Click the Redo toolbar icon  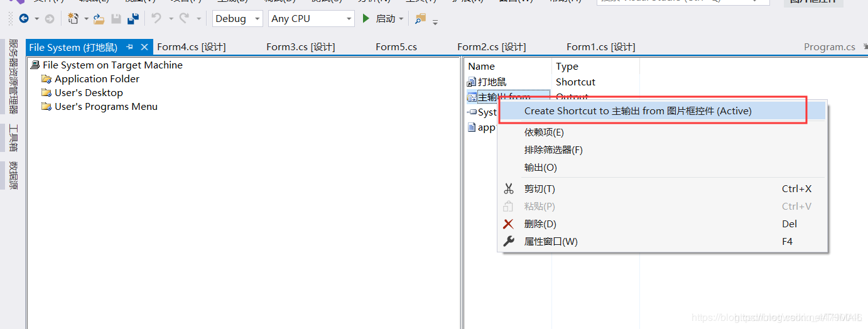[184, 19]
